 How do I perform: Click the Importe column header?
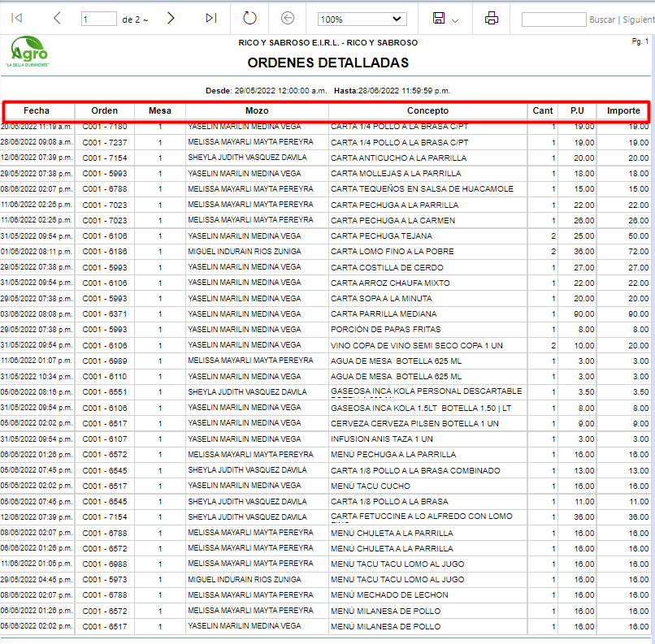tap(623, 110)
